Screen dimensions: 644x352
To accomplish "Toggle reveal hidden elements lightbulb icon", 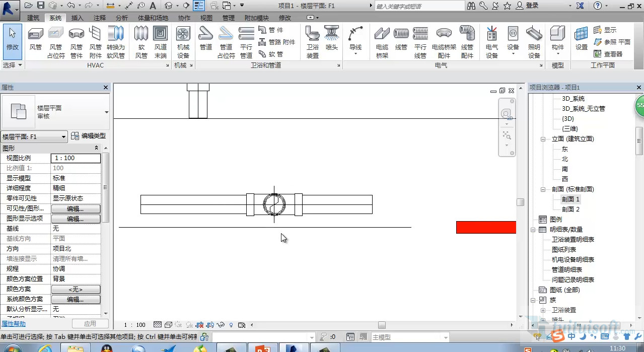I will [231, 325].
